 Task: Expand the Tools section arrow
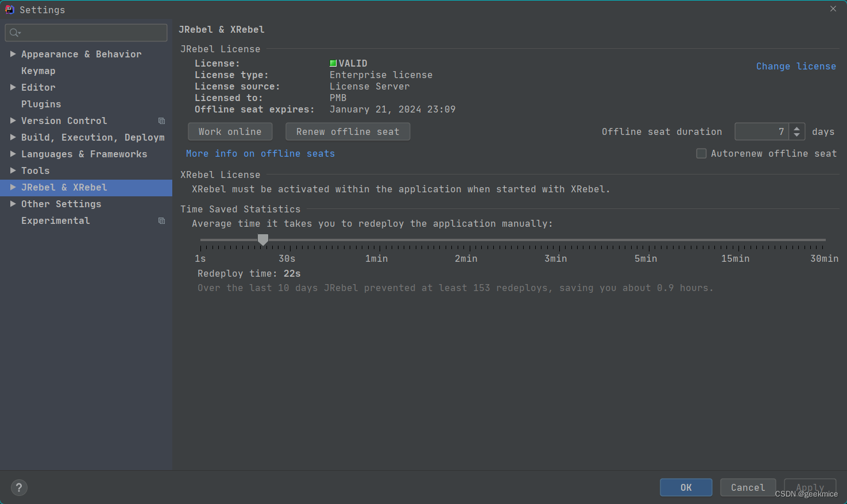[x=13, y=170]
